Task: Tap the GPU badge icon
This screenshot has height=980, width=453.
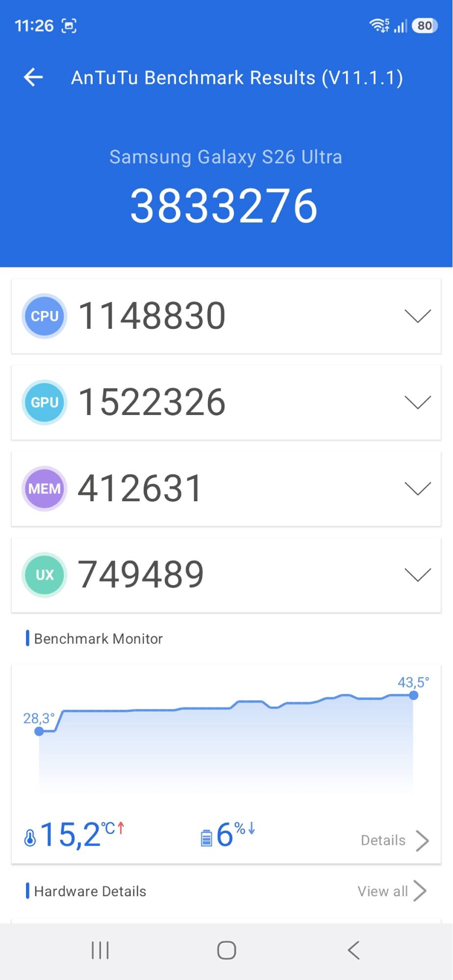Action: 44,402
